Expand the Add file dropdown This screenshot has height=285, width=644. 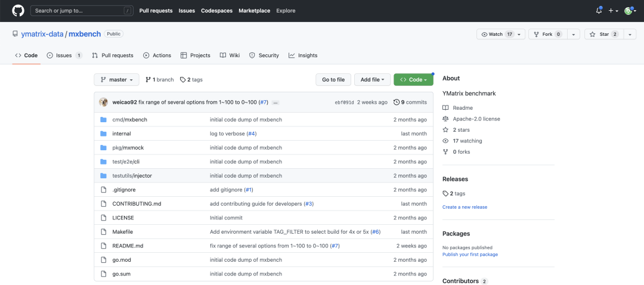click(373, 80)
